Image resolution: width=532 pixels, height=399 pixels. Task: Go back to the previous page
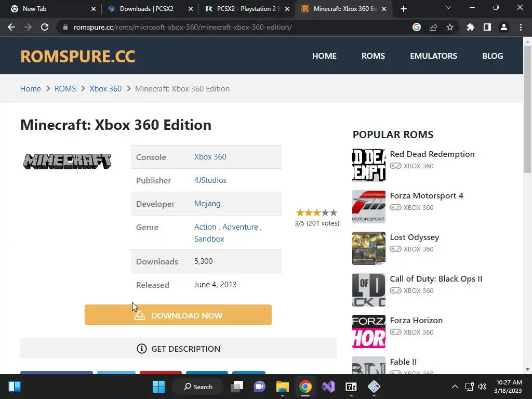click(11, 27)
